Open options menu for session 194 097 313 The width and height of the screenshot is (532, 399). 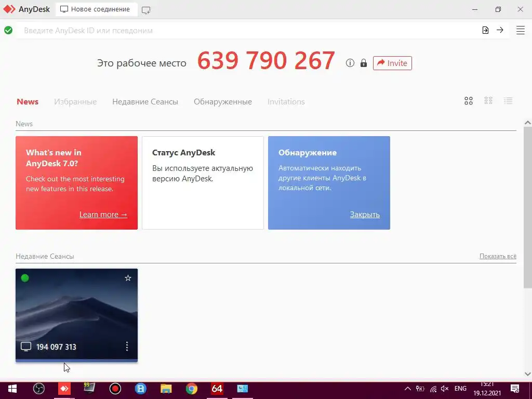[127, 347]
